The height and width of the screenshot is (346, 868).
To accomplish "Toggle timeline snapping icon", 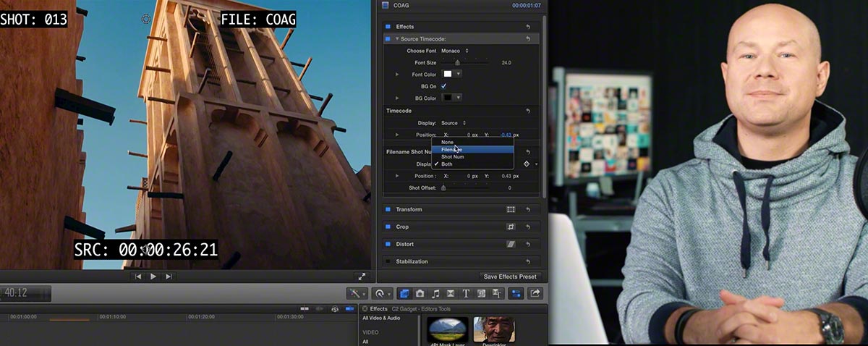I will tap(349, 309).
